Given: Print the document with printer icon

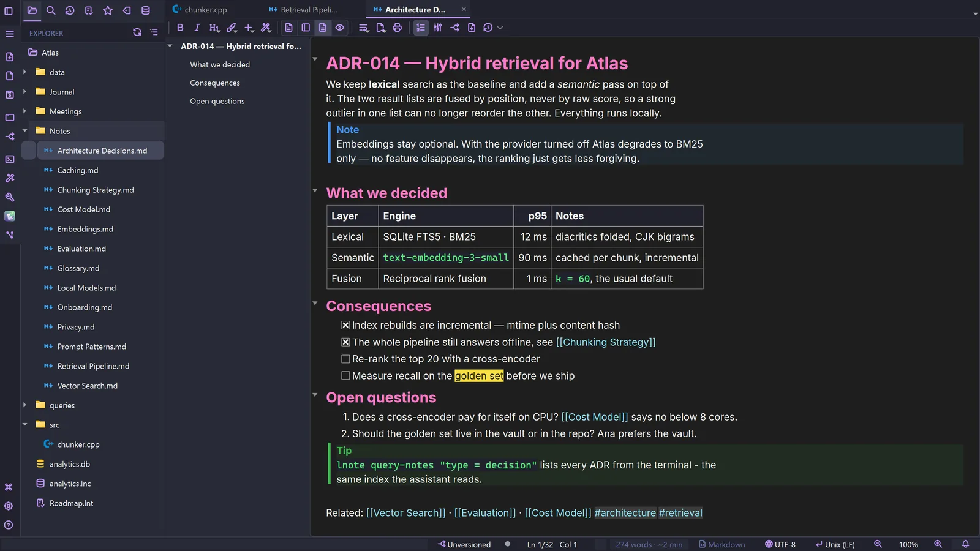Looking at the screenshot, I should [397, 28].
